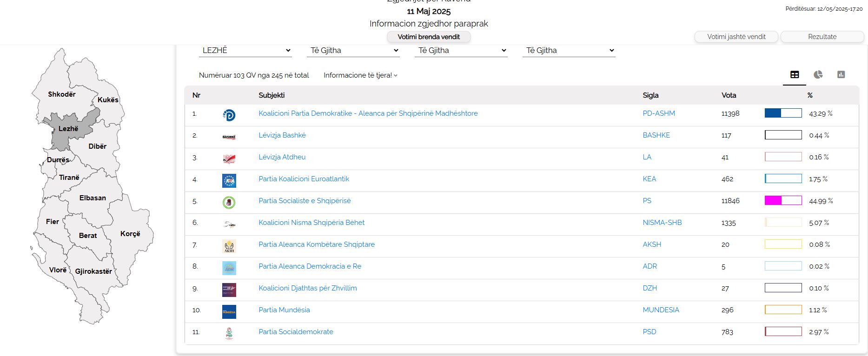The height and width of the screenshot is (356, 868).
Task: Select the Votimi brenda vendit tab
Action: [x=429, y=37]
